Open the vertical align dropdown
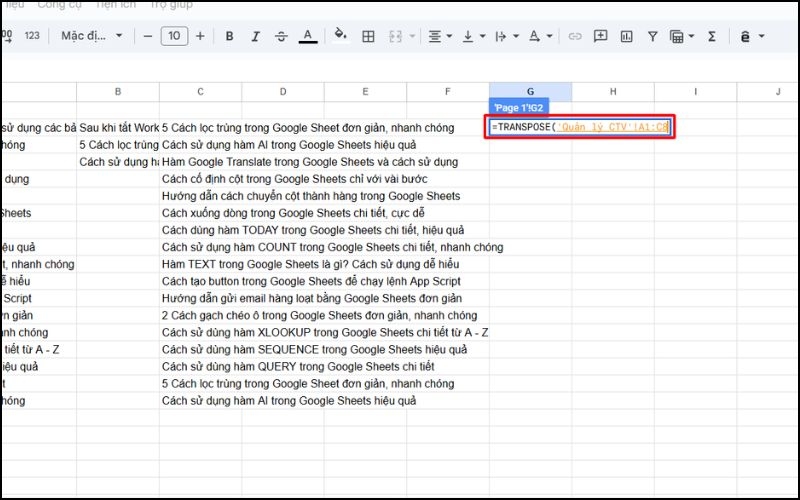 click(473, 36)
